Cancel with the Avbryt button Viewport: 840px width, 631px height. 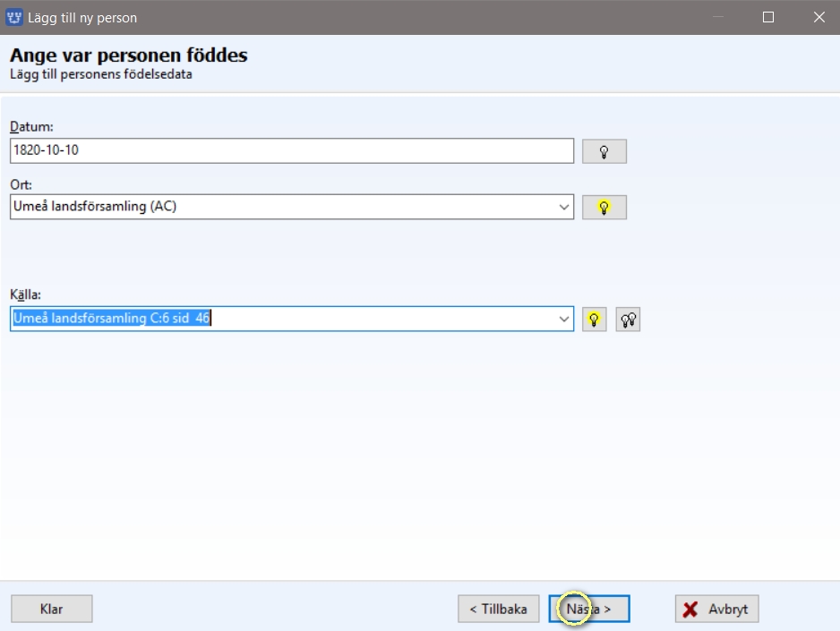[x=716, y=609]
